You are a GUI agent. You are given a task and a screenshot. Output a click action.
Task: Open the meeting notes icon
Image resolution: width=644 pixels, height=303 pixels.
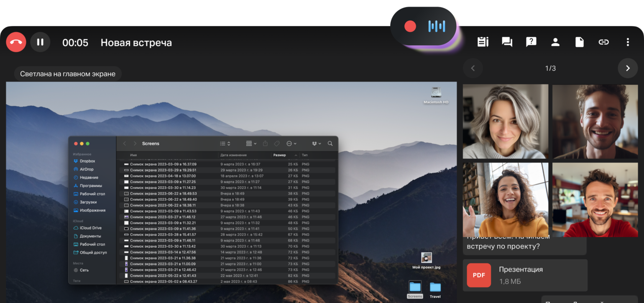coord(483,42)
